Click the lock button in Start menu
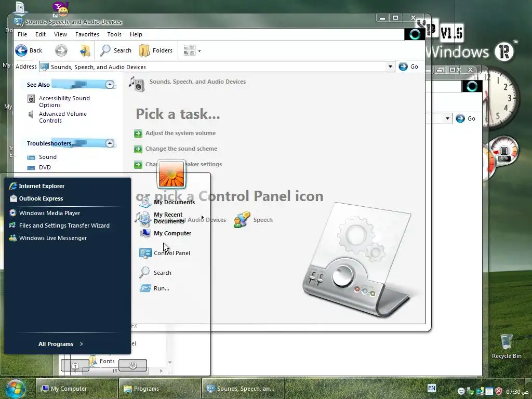The height and width of the screenshot is (399, 532). click(x=75, y=365)
